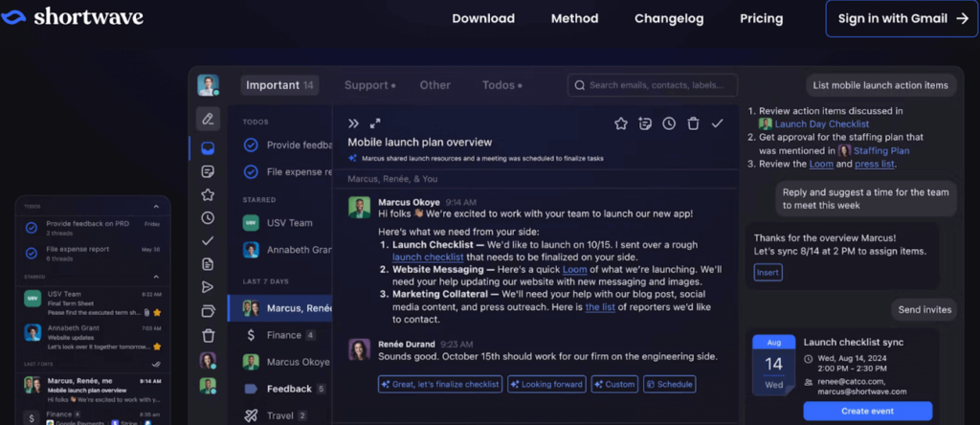Switch to the Important tab

point(279,85)
